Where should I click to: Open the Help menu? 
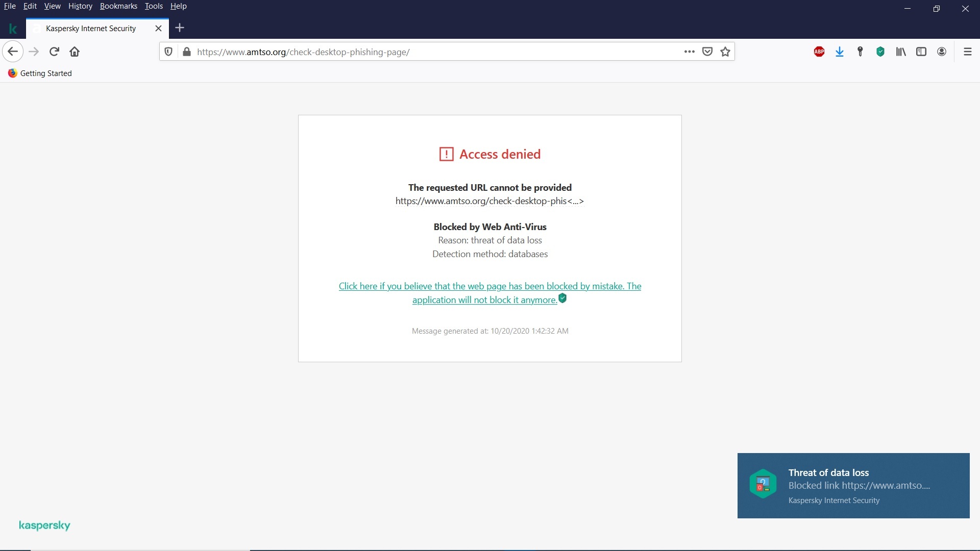coord(178,6)
